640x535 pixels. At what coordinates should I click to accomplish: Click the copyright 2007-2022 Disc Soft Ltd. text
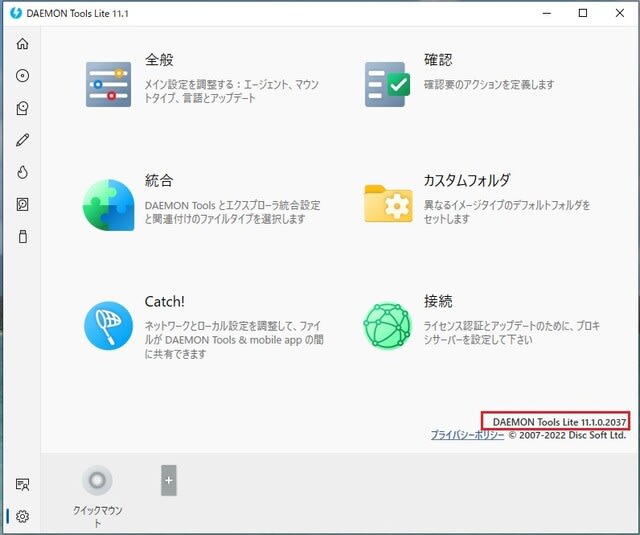pyautogui.click(x=568, y=435)
